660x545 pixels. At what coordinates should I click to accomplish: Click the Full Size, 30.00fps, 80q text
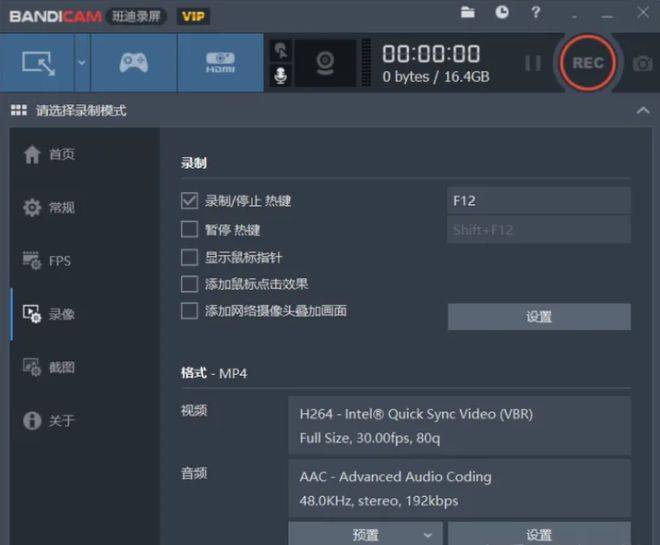click(x=370, y=439)
